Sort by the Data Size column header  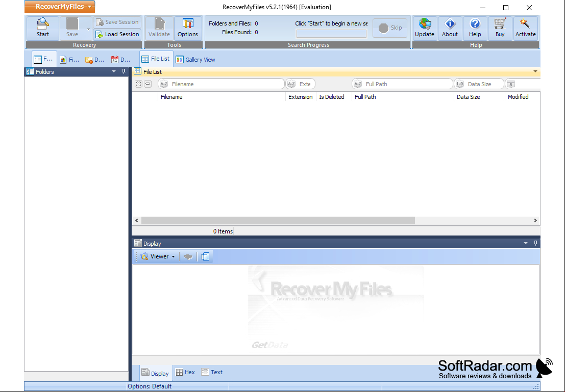click(x=479, y=97)
